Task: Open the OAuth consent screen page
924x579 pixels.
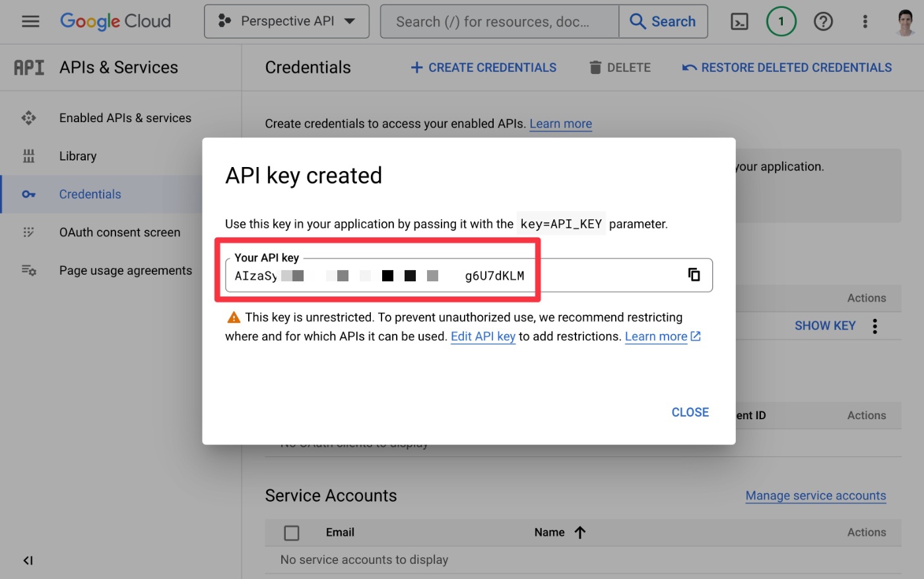Action: point(119,232)
